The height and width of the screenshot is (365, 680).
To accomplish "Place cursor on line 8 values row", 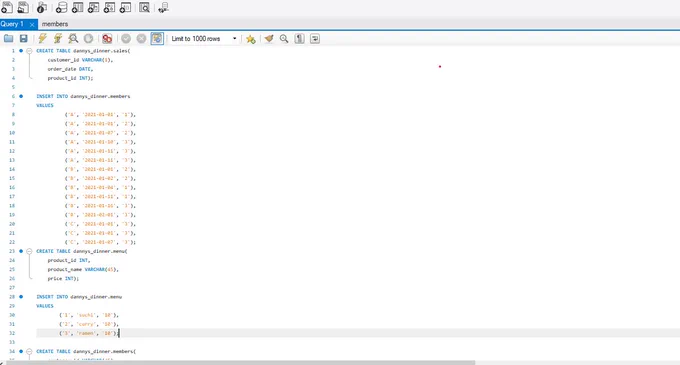I will [100, 114].
